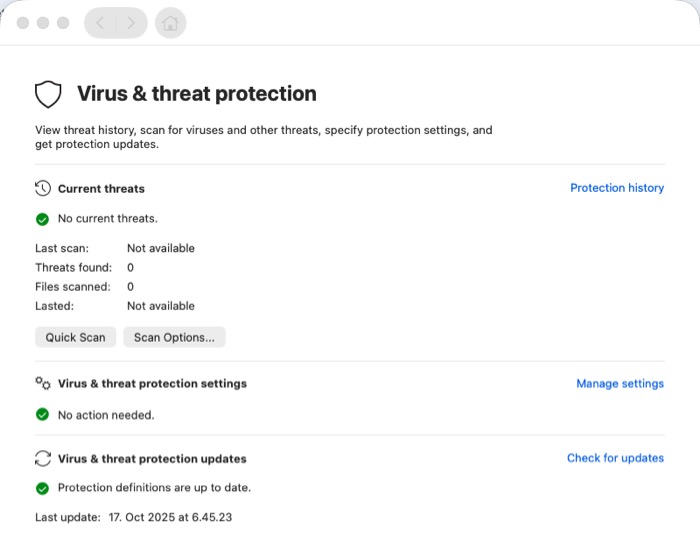The width and height of the screenshot is (700, 559).
Task: Click the refresh arrows icon for protection updates
Action: (43, 459)
